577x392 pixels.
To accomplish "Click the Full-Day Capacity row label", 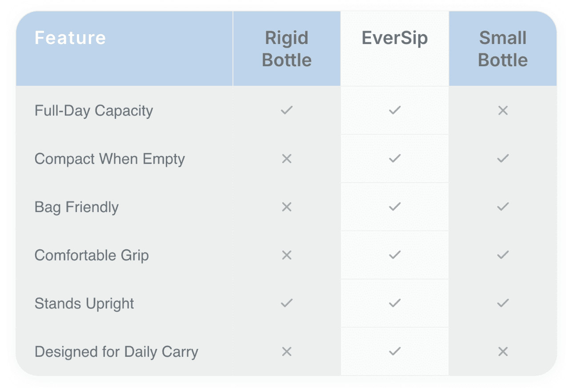I will pyautogui.click(x=94, y=111).
